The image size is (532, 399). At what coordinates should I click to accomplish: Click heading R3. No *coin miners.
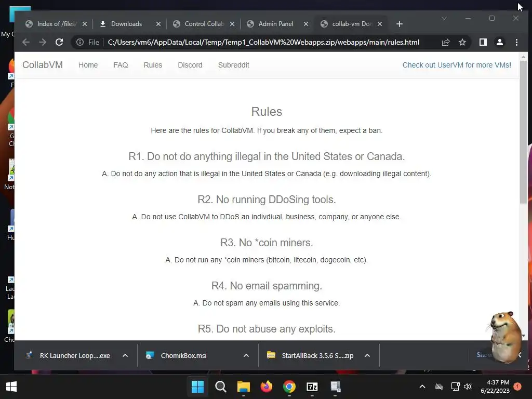pyautogui.click(x=267, y=243)
